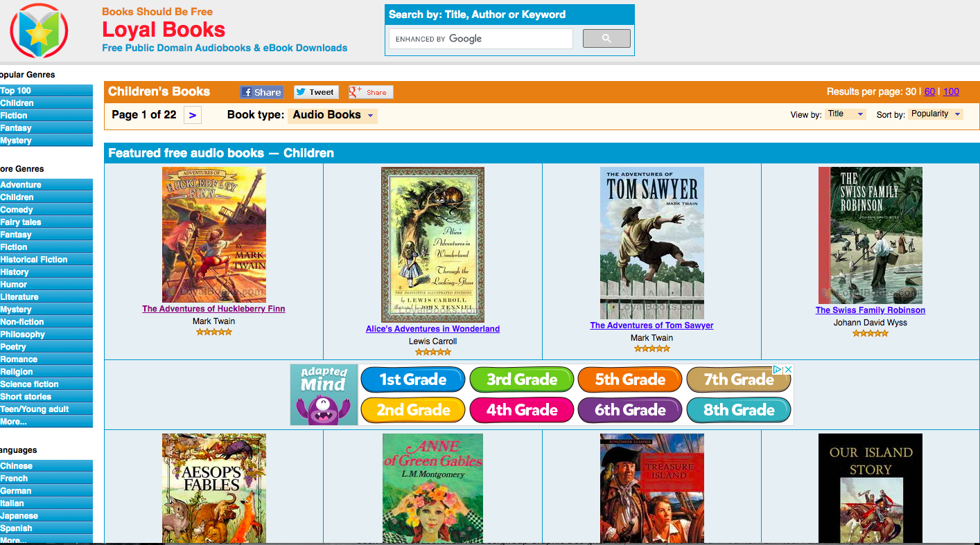Click into the Google search field
Screen dimensions: 980x545
(x=481, y=39)
